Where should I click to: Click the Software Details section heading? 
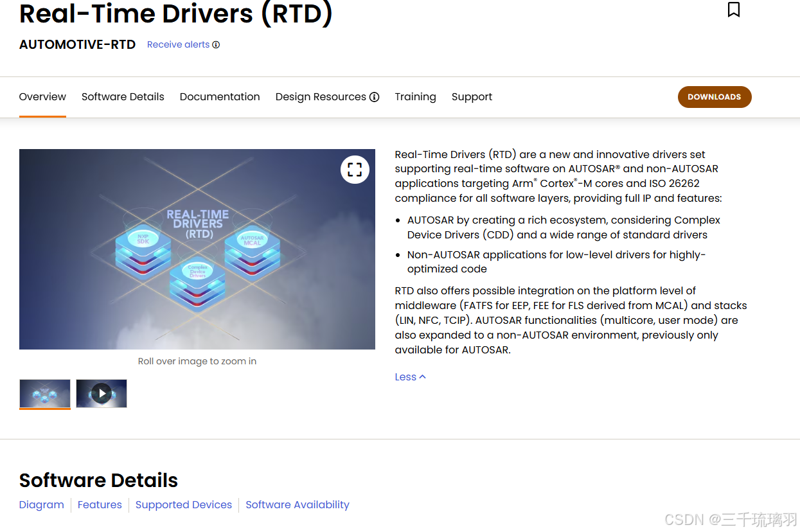98,480
